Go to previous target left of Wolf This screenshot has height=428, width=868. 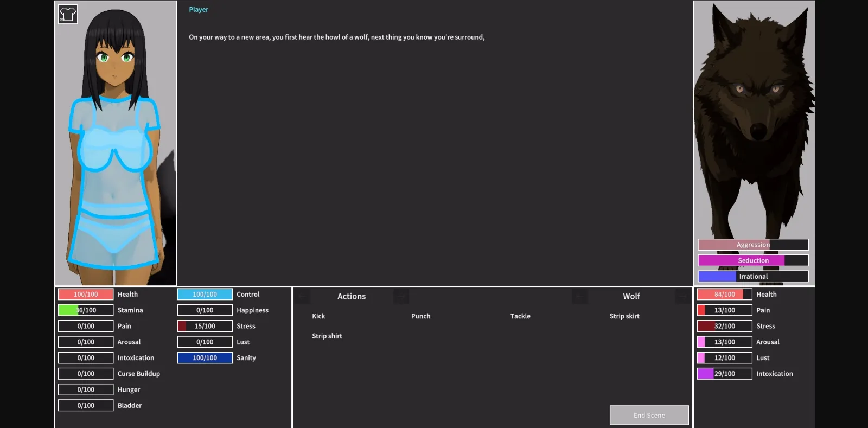click(x=579, y=296)
